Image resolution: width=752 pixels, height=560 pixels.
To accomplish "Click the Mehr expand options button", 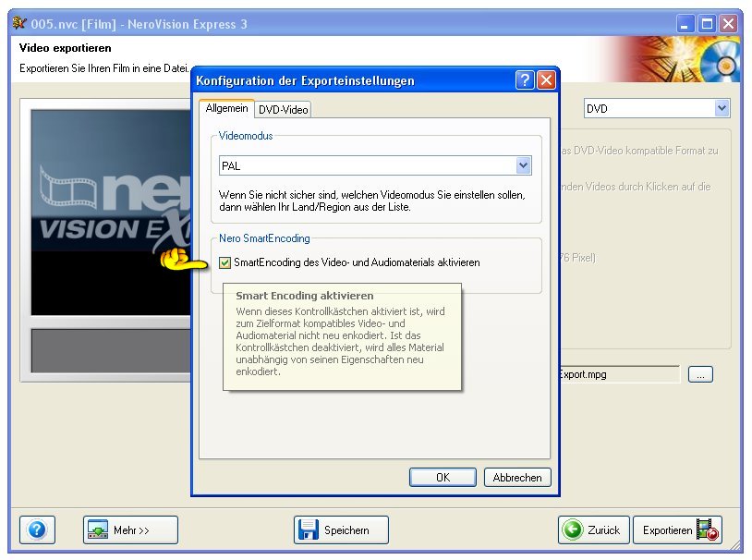I will pyautogui.click(x=130, y=530).
